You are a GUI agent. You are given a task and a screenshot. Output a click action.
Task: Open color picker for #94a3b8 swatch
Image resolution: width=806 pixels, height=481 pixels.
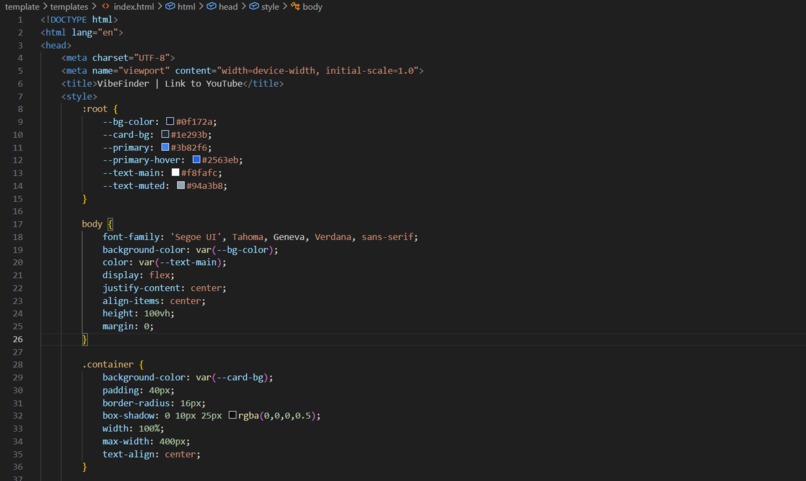pos(181,186)
